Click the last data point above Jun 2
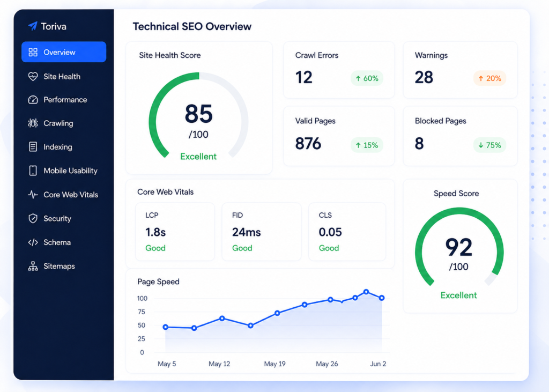The image size is (549, 392). [x=382, y=298]
